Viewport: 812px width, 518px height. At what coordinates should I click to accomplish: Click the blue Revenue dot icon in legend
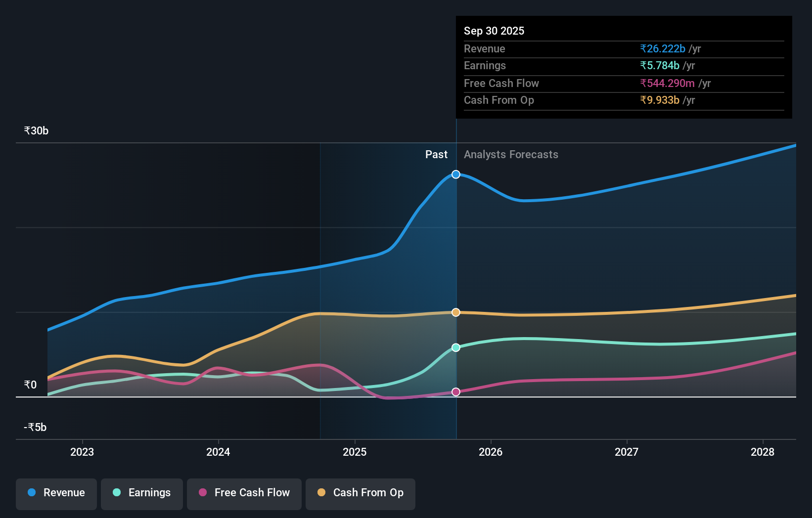(32, 493)
